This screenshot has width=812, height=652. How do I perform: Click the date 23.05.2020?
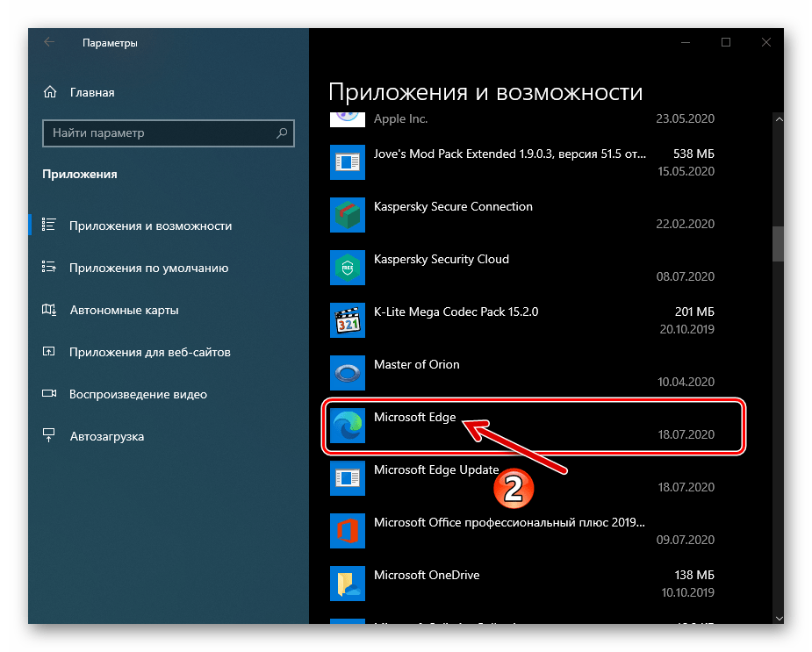pos(685,118)
